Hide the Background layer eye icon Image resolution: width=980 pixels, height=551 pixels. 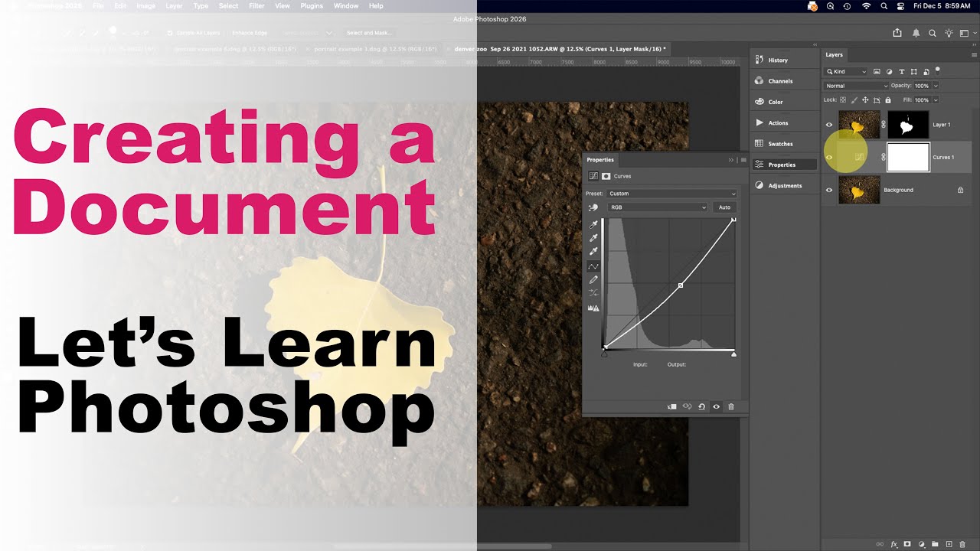pyautogui.click(x=829, y=190)
